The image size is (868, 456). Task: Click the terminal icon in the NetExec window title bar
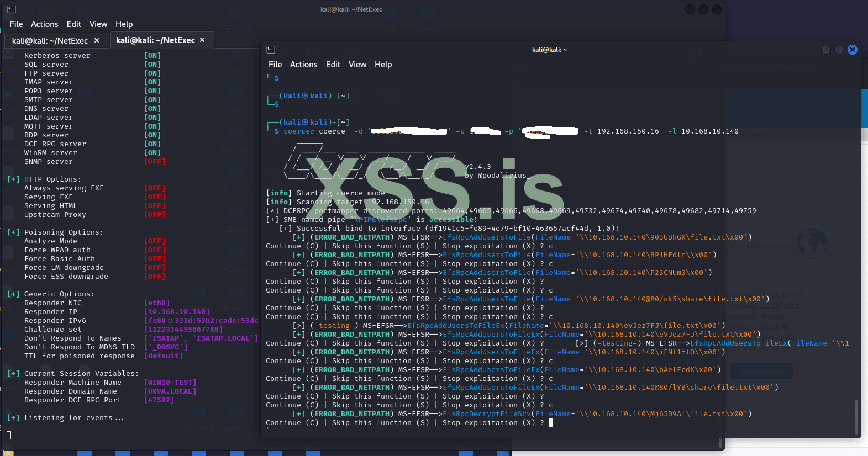[x=11, y=9]
